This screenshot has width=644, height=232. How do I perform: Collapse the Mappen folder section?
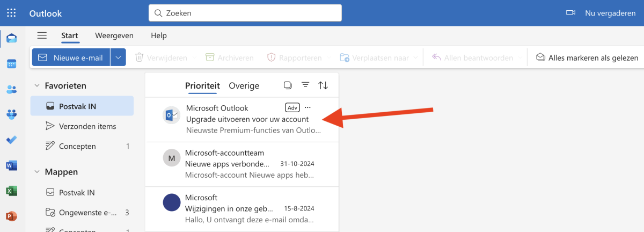point(37,172)
